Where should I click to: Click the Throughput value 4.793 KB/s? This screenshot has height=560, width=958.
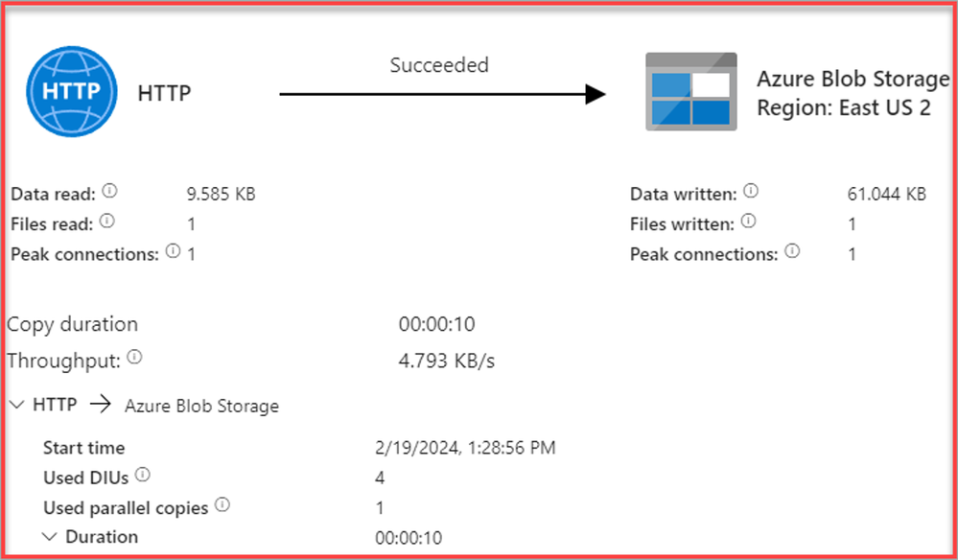(x=446, y=362)
